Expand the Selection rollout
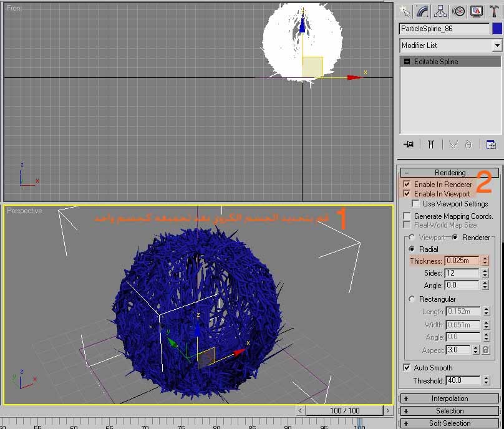The height and width of the screenshot is (429, 504). (450, 411)
